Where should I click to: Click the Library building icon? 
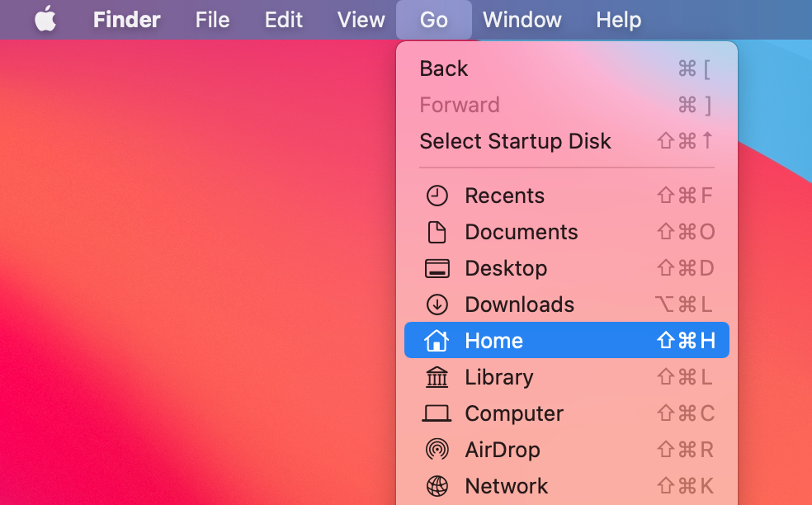437,377
